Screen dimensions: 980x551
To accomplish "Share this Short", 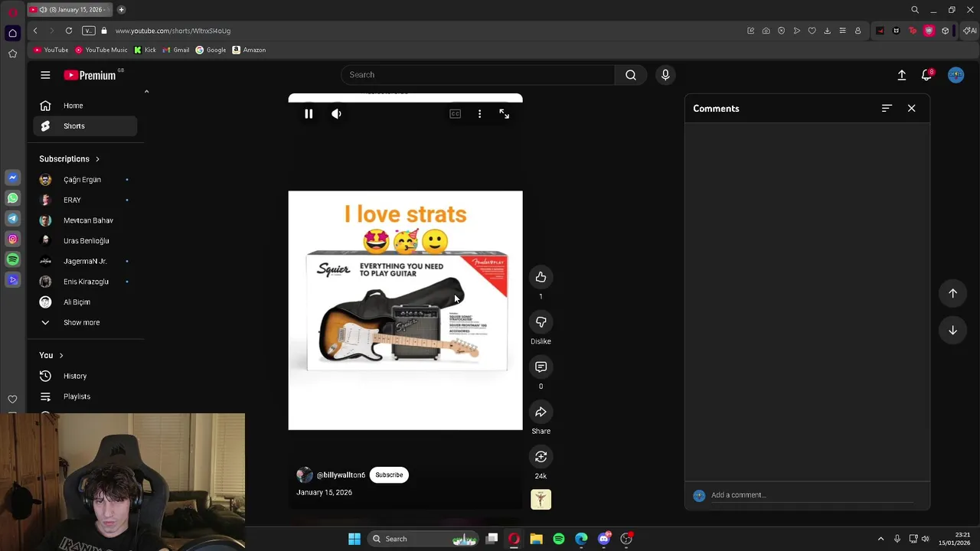I will 541,412.
